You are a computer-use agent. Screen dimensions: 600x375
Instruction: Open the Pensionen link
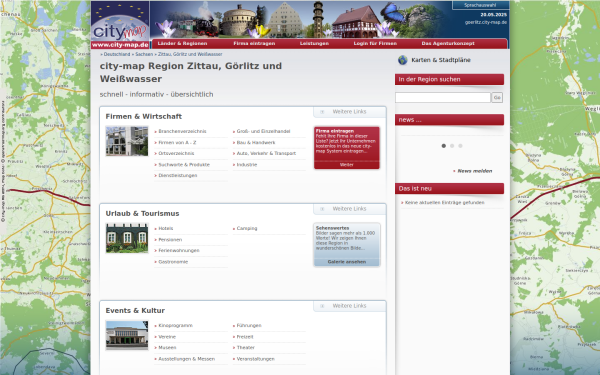click(x=170, y=240)
